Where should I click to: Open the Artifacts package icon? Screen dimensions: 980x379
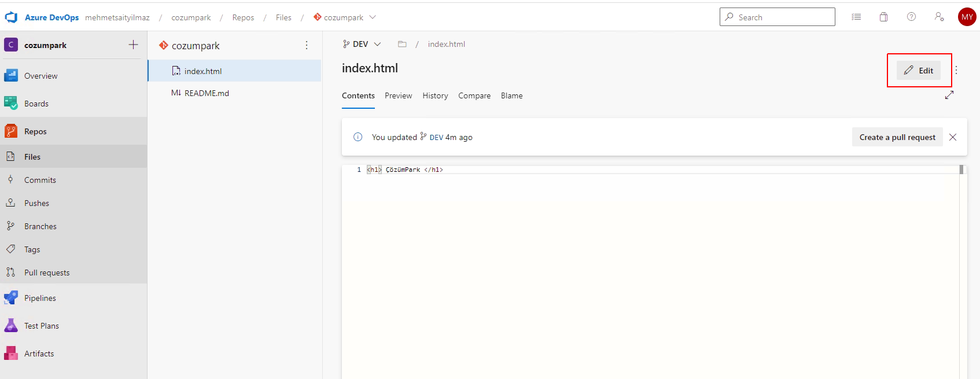click(11, 353)
